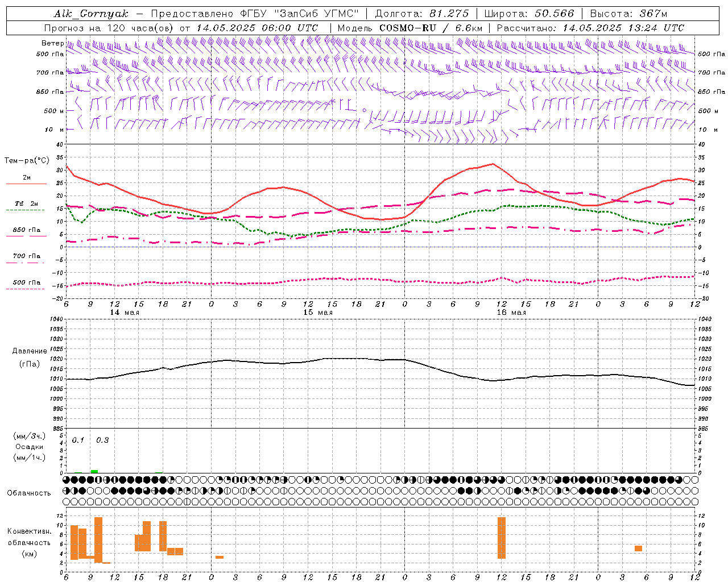Click the Прогноз на 120 часа(ов) text

tap(109, 28)
